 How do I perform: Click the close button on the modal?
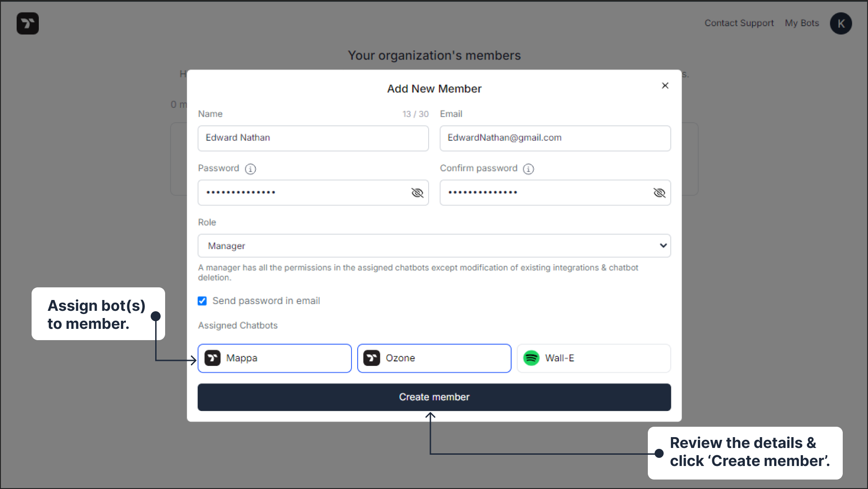click(x=665, y=85)
